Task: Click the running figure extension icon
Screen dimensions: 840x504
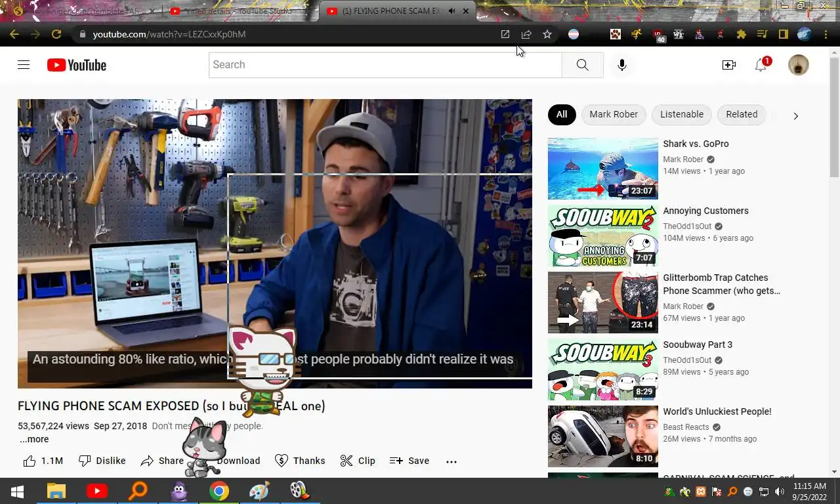Action: coord(637,34)
